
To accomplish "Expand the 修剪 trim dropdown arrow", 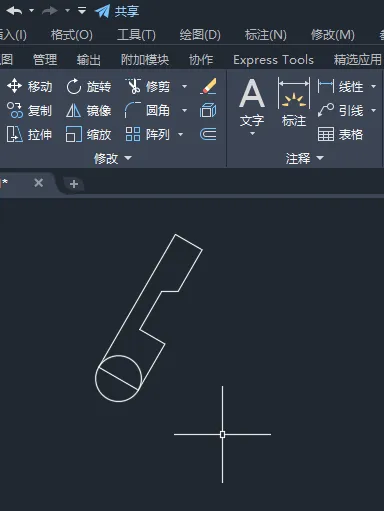I will click(184, 87).
